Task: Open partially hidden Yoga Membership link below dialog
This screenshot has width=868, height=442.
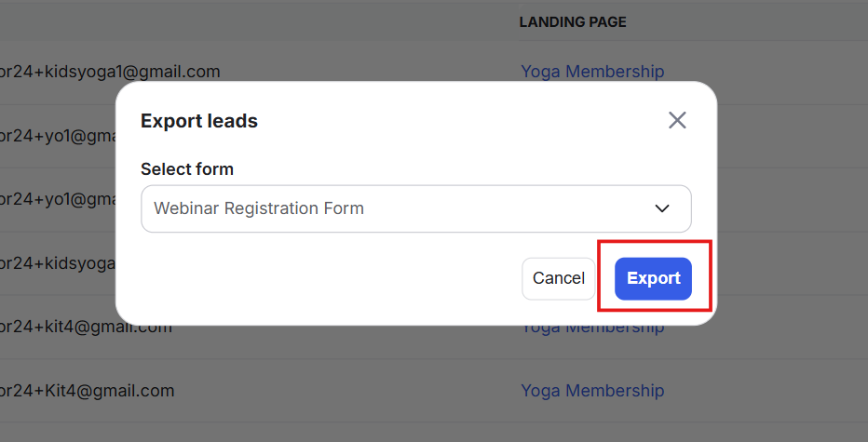Action: 592,328
